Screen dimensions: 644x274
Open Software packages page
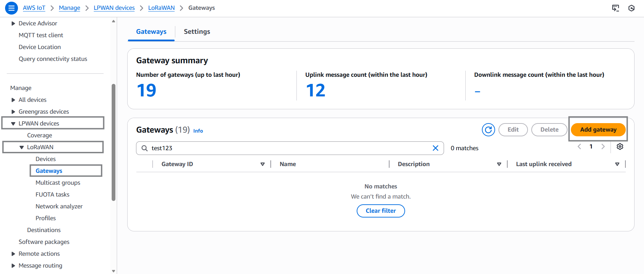tap(44, 242)
